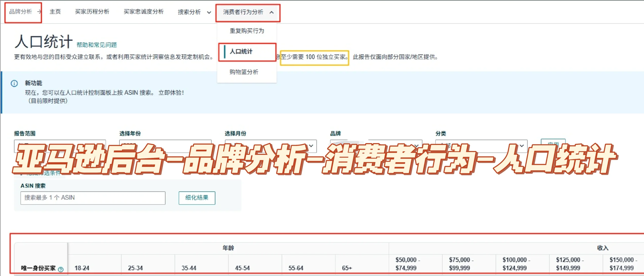
Task: Click the 细化结果 button
Action: [x=197, y=198]
